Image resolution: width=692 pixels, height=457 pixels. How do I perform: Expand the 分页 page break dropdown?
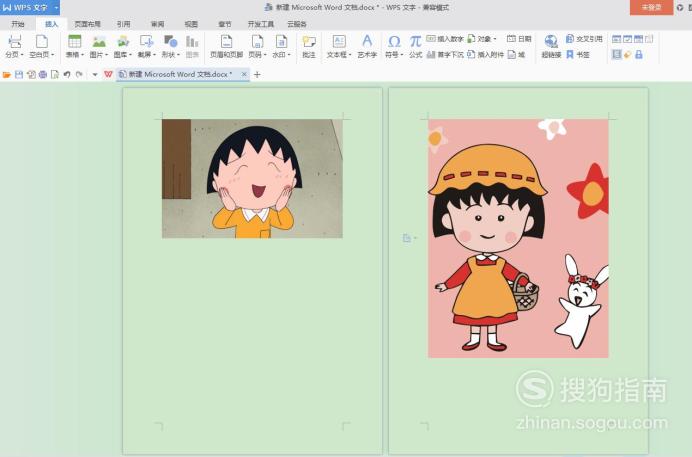coord(22,55)
